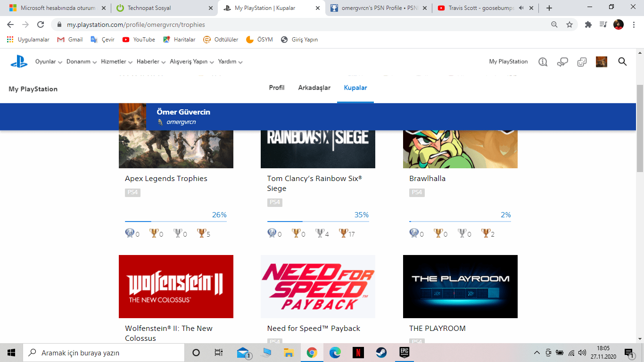Click the Apex Legends Trophies title
This screenshot has height=362, width=644.
166,179
